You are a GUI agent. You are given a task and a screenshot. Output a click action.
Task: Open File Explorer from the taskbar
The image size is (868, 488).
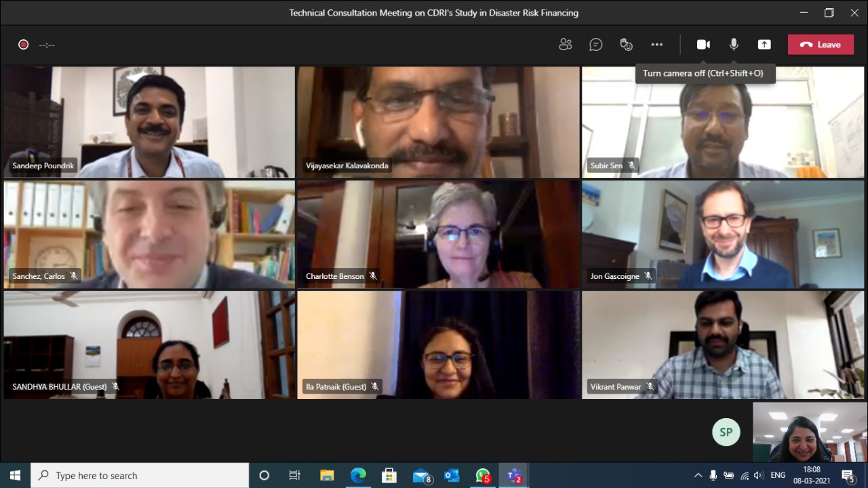[x=327, y=475]
